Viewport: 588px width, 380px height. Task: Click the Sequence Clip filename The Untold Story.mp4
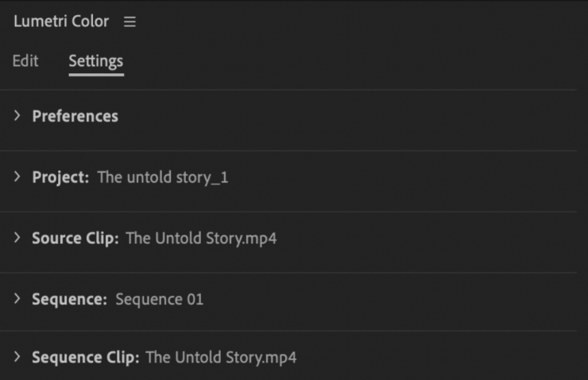tap(221, 358)
